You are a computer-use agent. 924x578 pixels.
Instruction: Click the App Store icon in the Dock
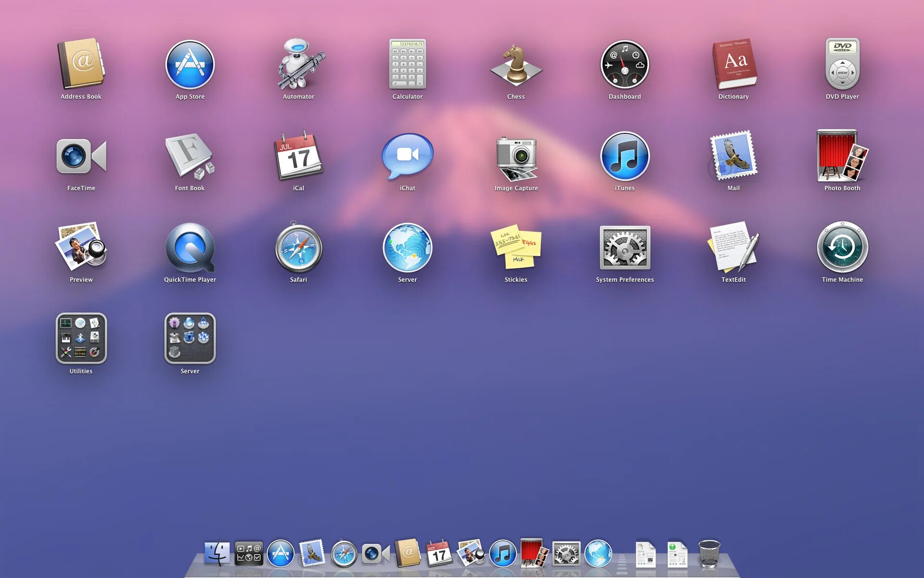coord(281,553)
